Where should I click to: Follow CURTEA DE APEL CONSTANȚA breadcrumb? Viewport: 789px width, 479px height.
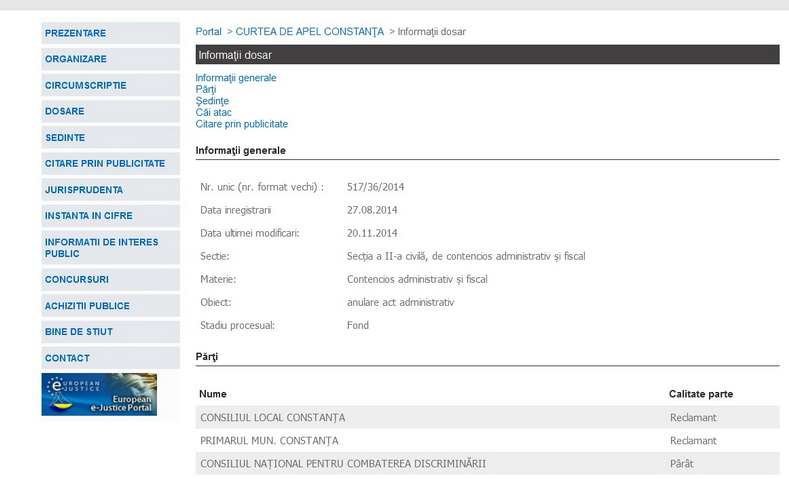[x=309, y=32]
